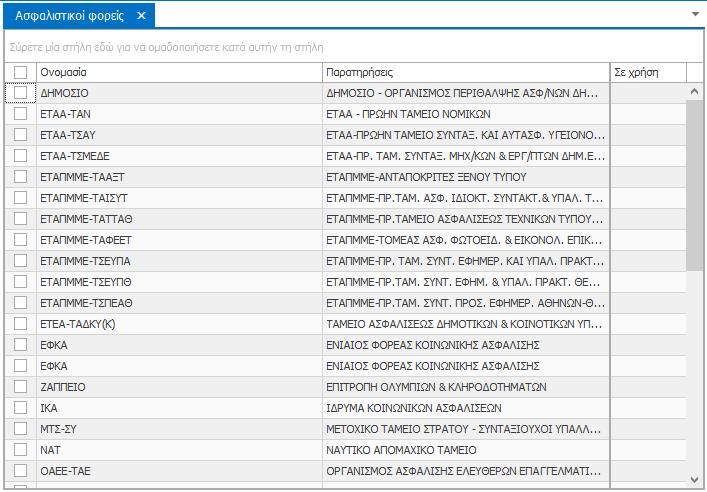This screenshot has height=492, width=707.
Task: Select the ΙΚΑ name cell
Action: (179, 408)
